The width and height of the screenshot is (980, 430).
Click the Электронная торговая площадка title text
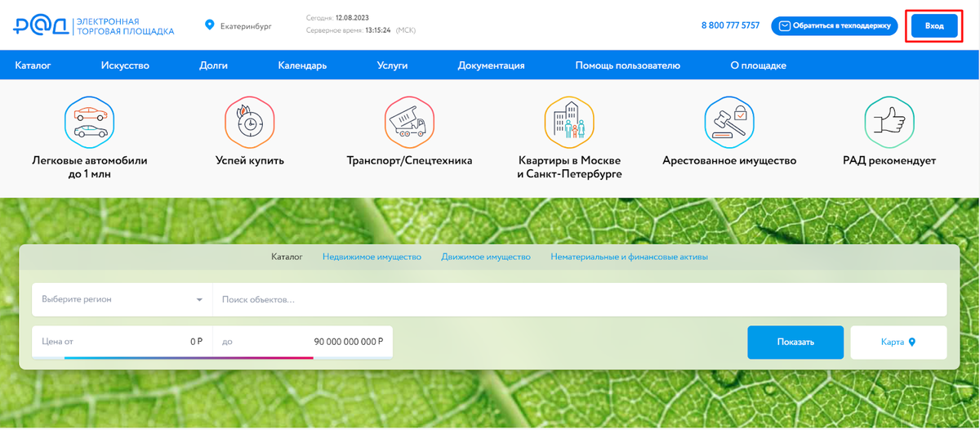coord(124,26)
